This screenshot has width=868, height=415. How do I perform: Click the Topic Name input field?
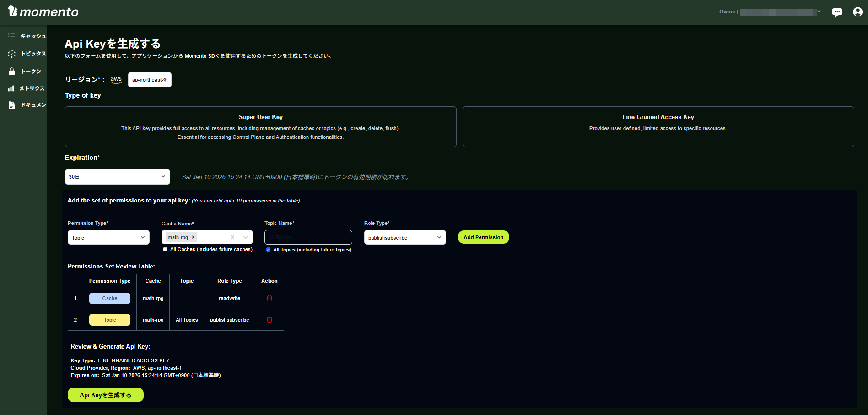point(308,237)
